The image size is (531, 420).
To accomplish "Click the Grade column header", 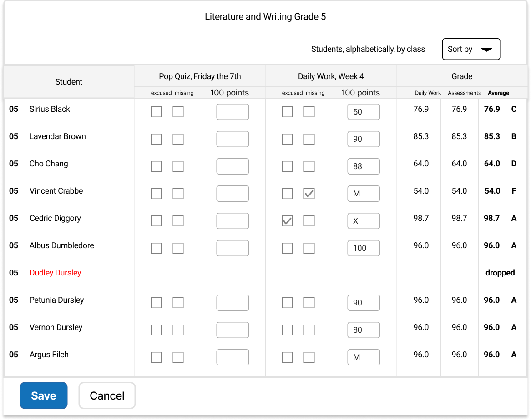I will point(462,76).
